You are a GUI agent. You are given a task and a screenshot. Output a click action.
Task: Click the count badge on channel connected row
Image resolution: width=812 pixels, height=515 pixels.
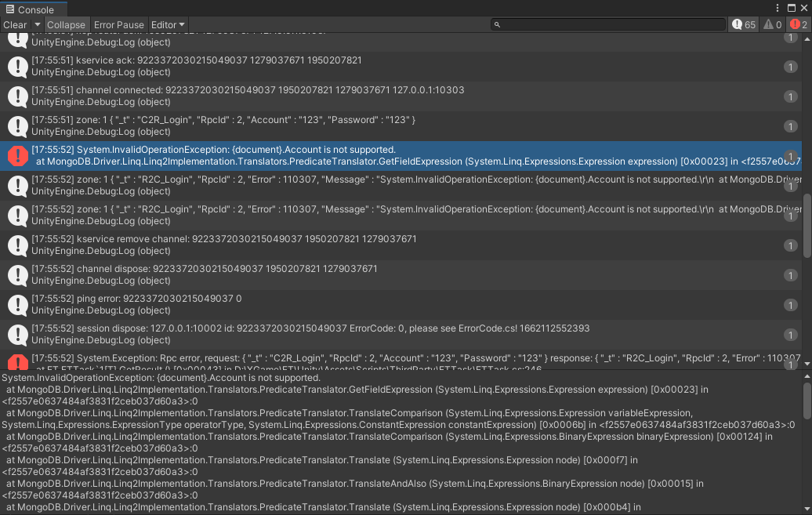point(790,96)
